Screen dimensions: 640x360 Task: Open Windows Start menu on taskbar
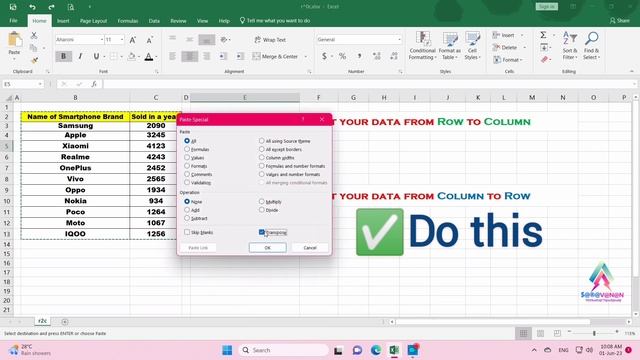[227, 350]
